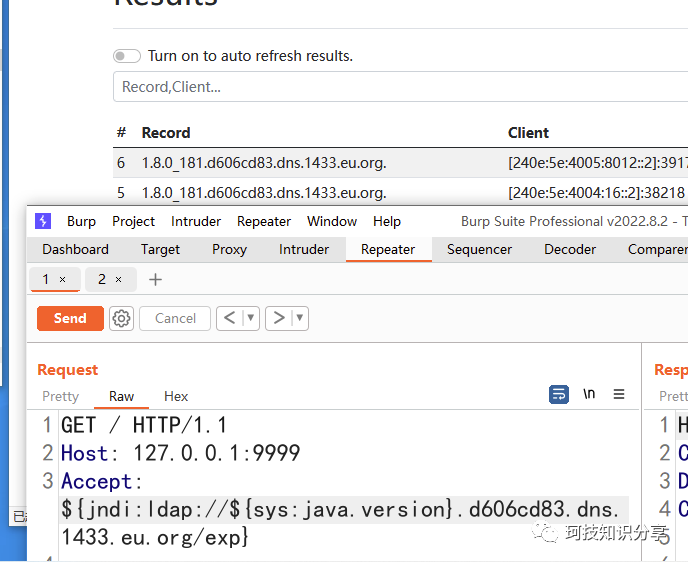Toggle word wrap icon in Request panel
The image size is (688, 562).
tap(559, 394)
